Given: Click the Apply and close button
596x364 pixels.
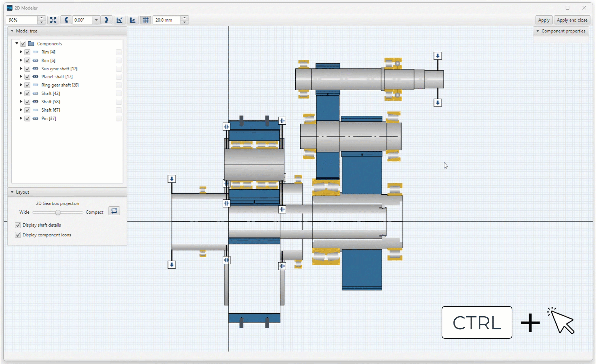Looking at the screenshot, I should 572,20.
